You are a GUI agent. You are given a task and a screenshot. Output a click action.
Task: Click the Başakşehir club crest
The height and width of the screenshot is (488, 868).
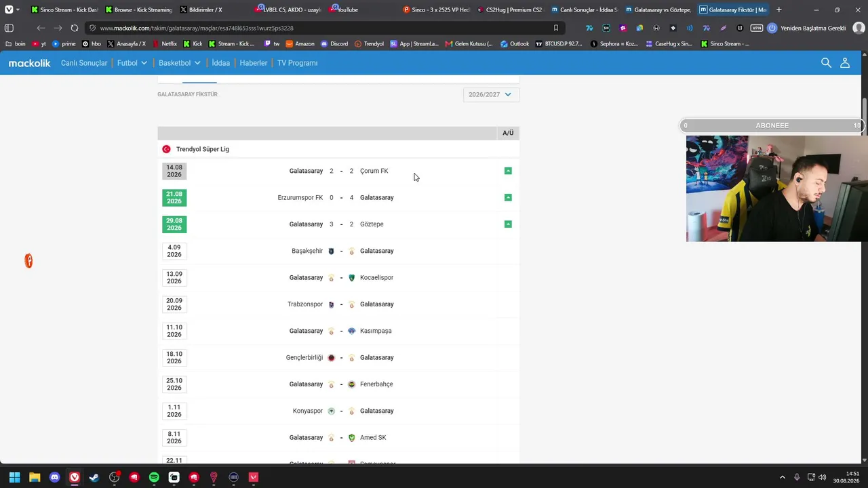point(331,251)
